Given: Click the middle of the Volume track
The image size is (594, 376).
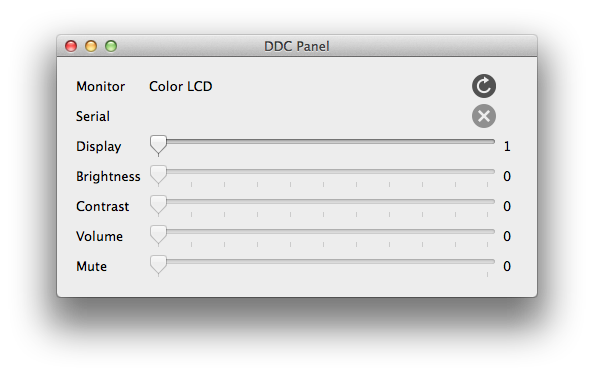Looking at the screenshot, I should click(323, 231).
